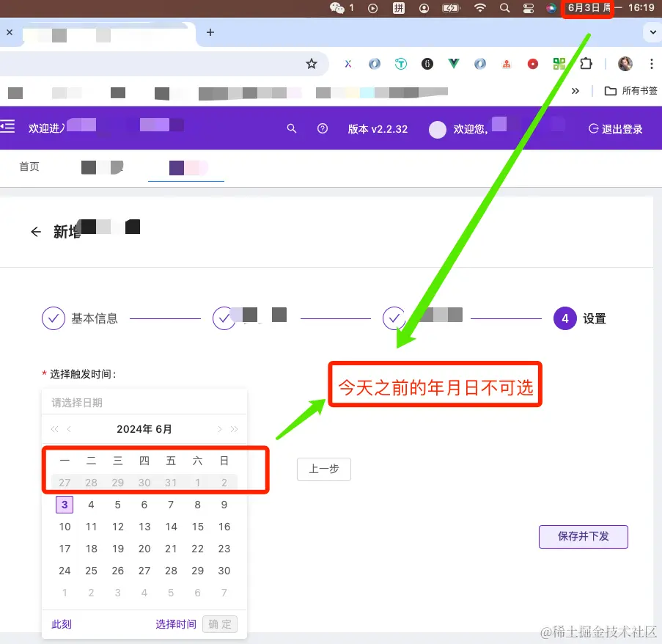Go to the previous month in calendar
Screen dimensions: 662x644
click(x=69, y=429)
